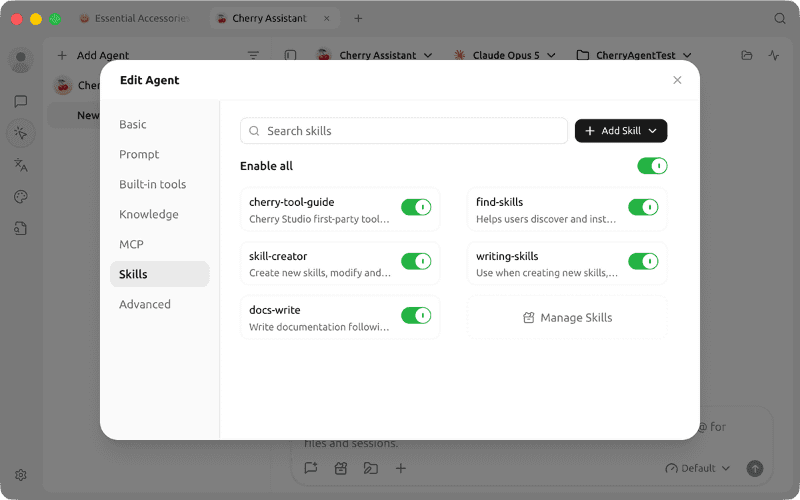Screen dimensions: 800x500
Task: Open a new tab with plus
Action: point(358,18)
